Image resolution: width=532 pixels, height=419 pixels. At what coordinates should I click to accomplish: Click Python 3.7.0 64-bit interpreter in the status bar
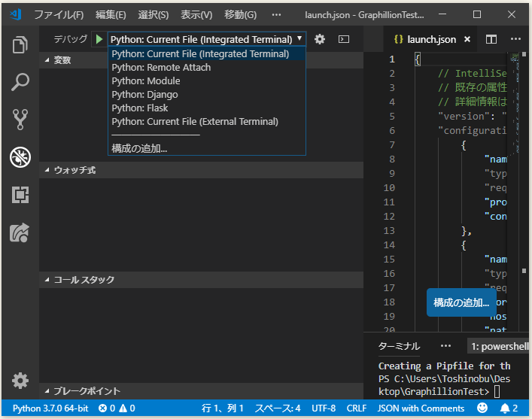tap(50, 408)
